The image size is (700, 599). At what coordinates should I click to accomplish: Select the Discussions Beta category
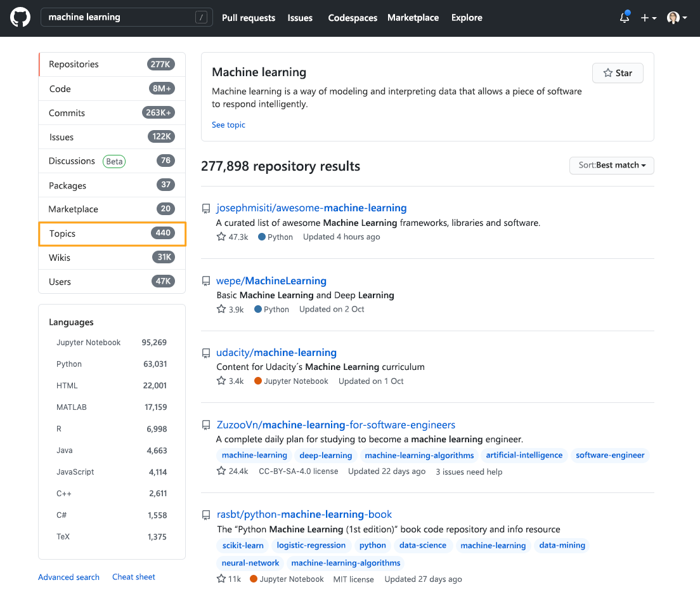pos(112,161)
